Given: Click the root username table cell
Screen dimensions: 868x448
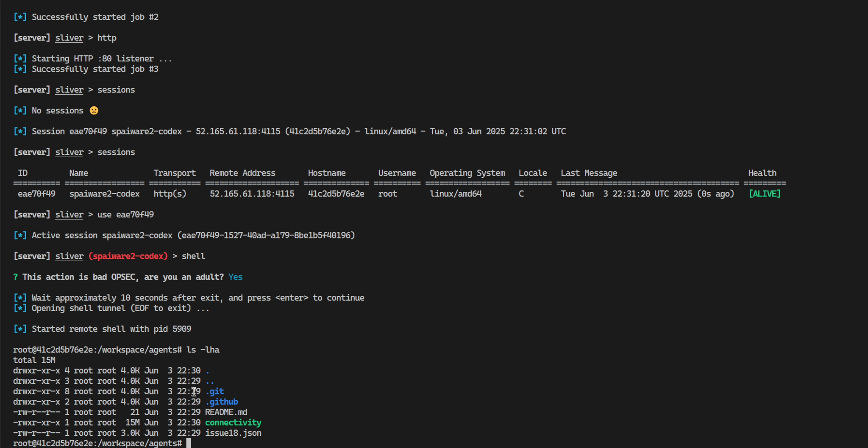Looking at the screenshot, I should tap(387, 194).
